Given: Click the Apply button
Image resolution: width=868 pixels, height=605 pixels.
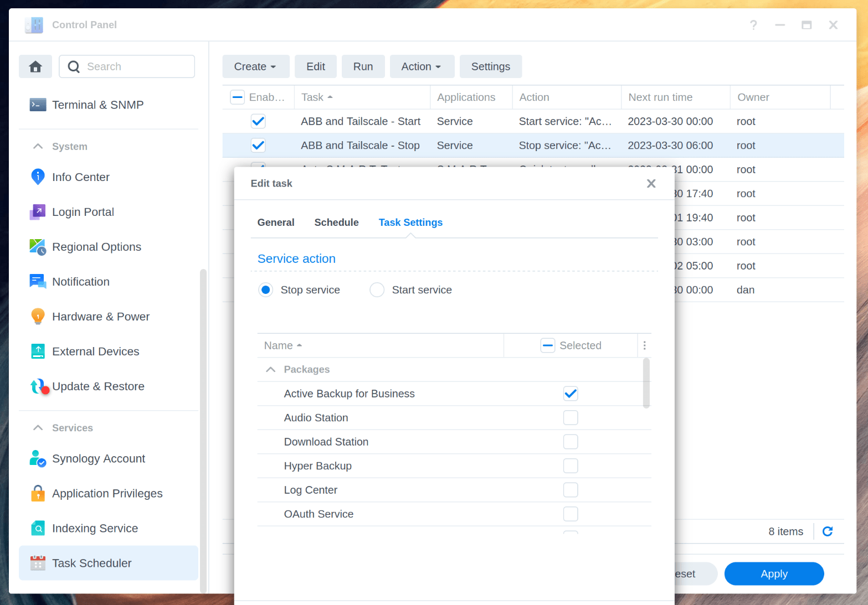Looking at the screenshot, I should [x=774, y=574].
